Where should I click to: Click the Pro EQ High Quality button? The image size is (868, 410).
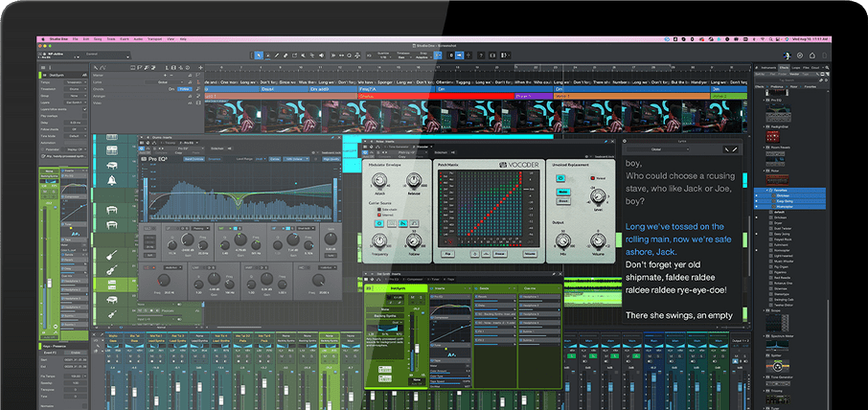(331, 160)
